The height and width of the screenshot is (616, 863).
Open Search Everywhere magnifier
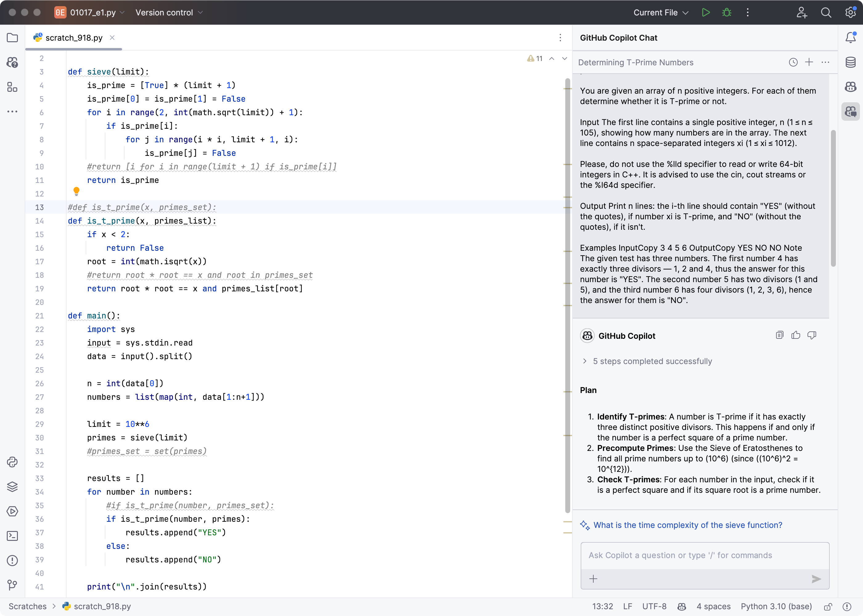(x=826, y=13)
